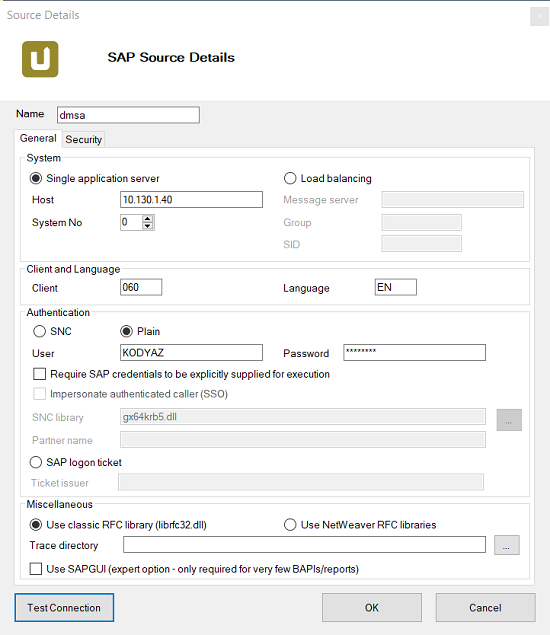The width and height of the screenshot is (550, 635).
Task: Click the Client and Language group label
Action: point(73,269)
